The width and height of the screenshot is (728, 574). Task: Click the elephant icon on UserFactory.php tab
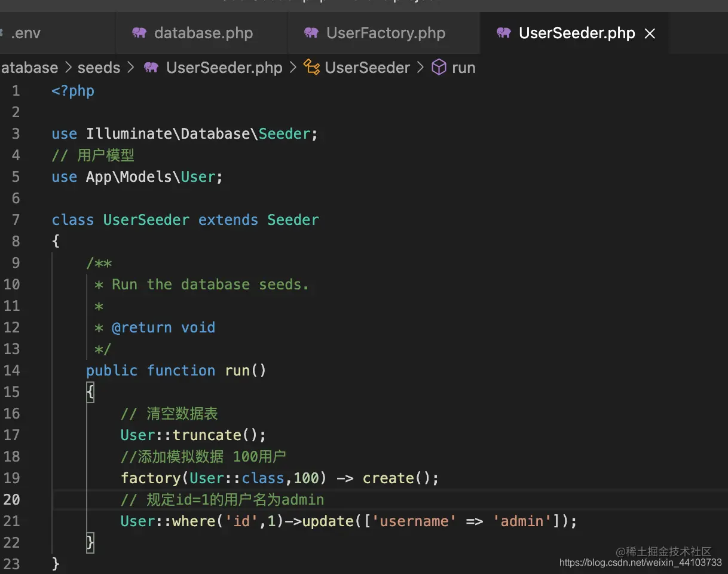click(311, 33)
